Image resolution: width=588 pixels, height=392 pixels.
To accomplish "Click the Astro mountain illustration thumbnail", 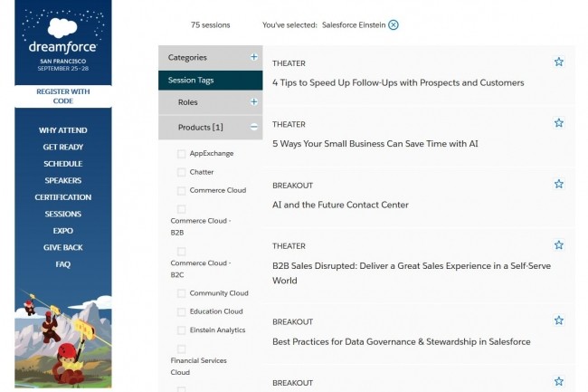I will point(63,338).
